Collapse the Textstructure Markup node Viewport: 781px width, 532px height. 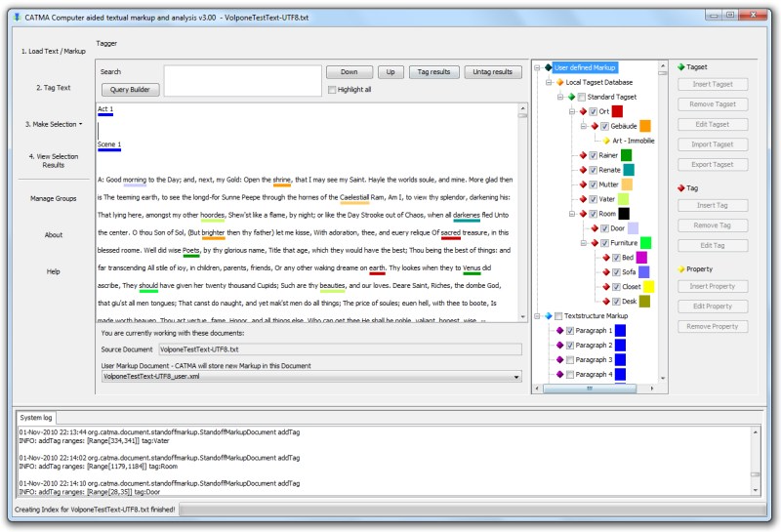[538, 316]
